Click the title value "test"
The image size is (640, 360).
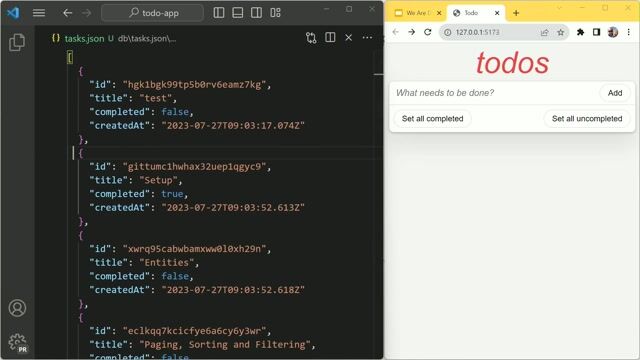pos(156,98)
